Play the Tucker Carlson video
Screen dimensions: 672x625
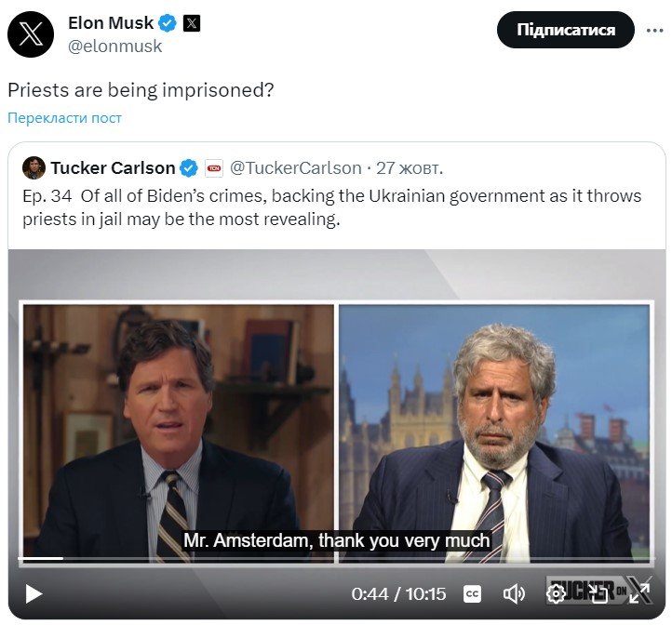(x=34, y=593)
